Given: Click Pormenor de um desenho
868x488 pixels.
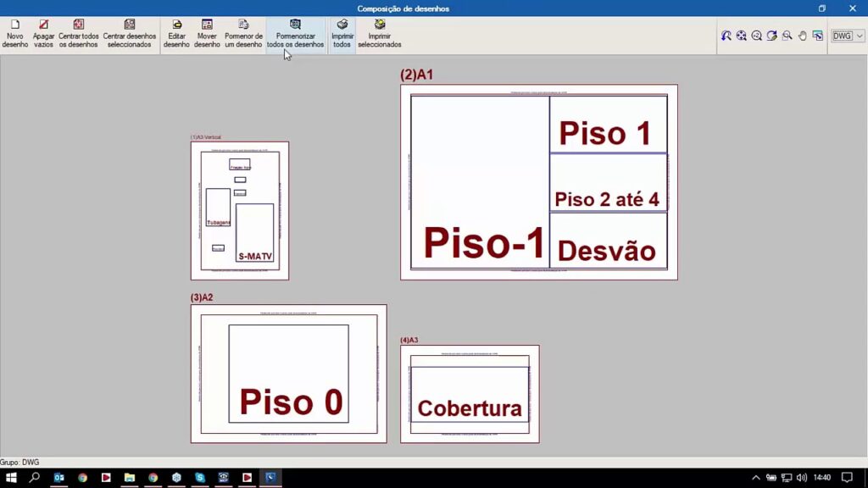Looking at the screenshot, I should [243, 33].
